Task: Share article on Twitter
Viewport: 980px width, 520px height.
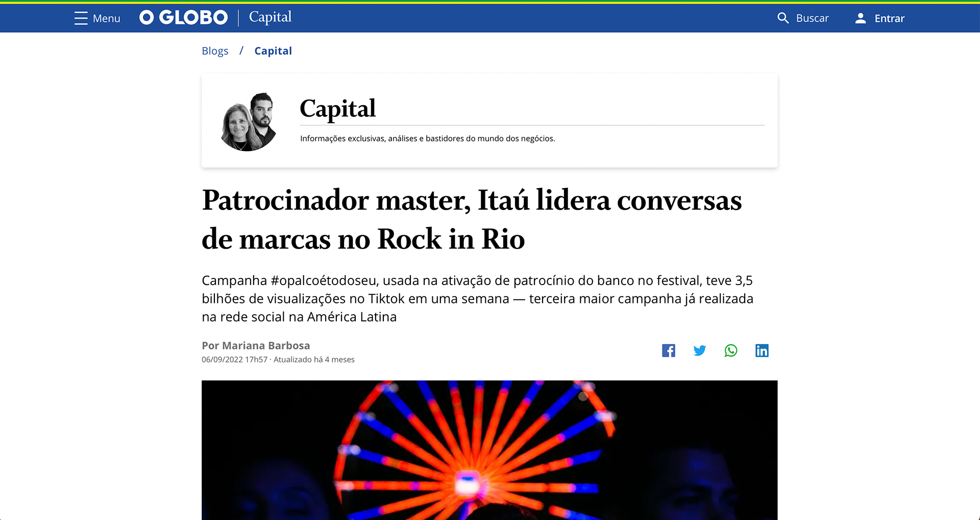Action: pyautogui.click(x=700, y=350)
